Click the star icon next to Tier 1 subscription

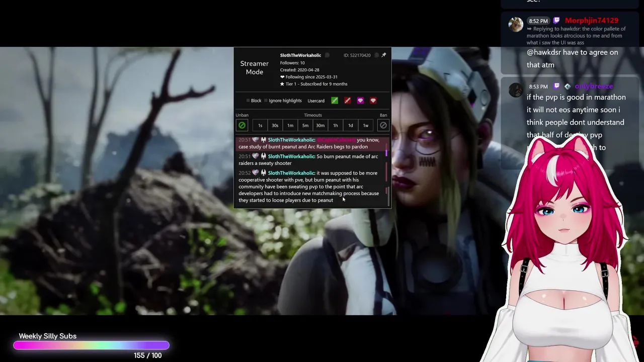[x=282, y=84]
